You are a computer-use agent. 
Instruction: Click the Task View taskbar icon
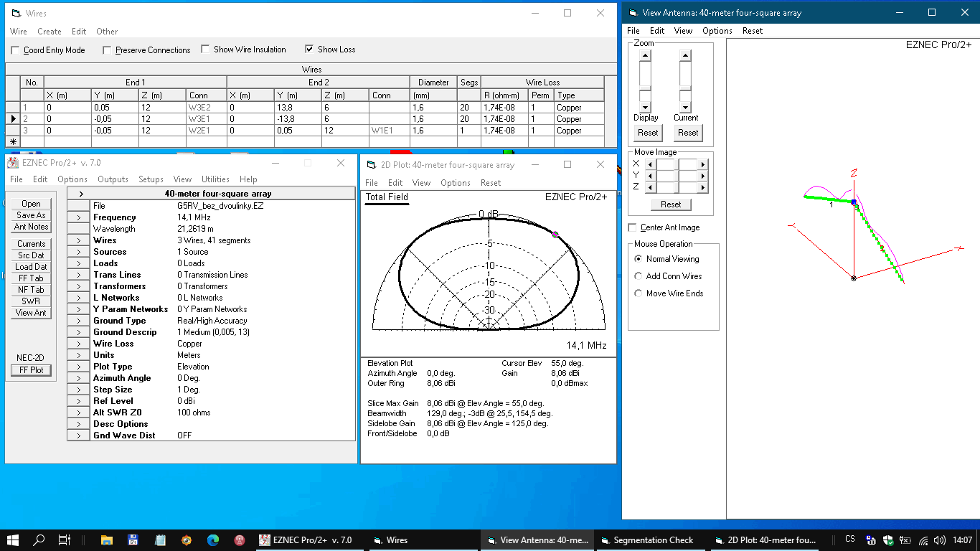pos(64,540)
